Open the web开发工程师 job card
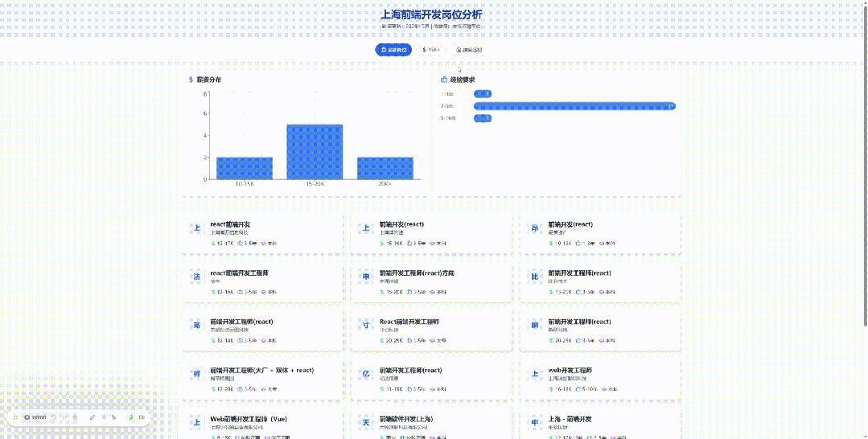This screenshot has width=868, height=439. [600, 380]
